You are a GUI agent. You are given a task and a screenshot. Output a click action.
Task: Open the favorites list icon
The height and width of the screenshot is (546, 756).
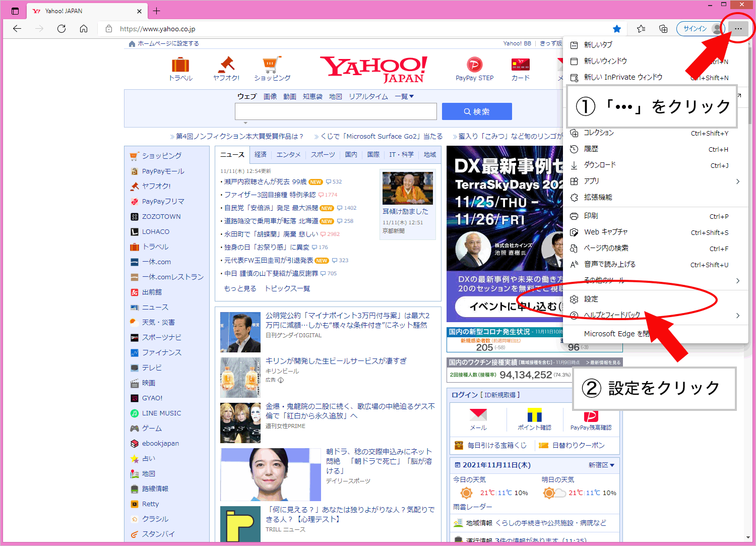[x=641, y=29]
